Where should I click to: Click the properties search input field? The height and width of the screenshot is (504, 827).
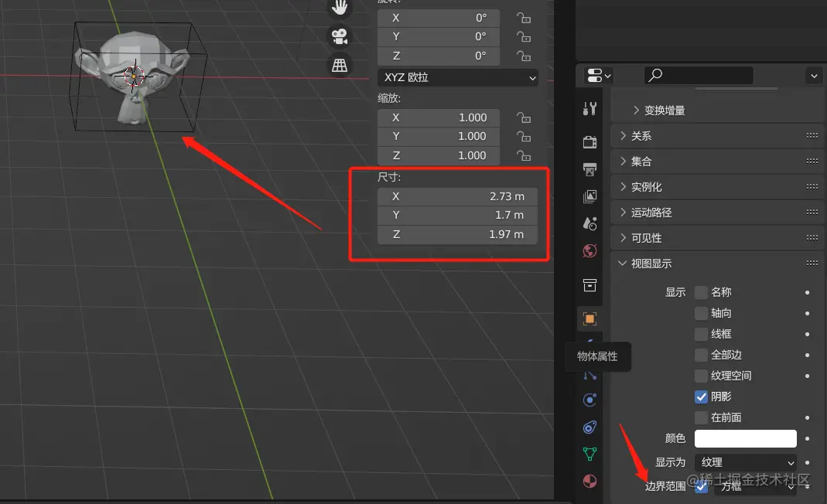pyautogui.click(x=699, y=76)
